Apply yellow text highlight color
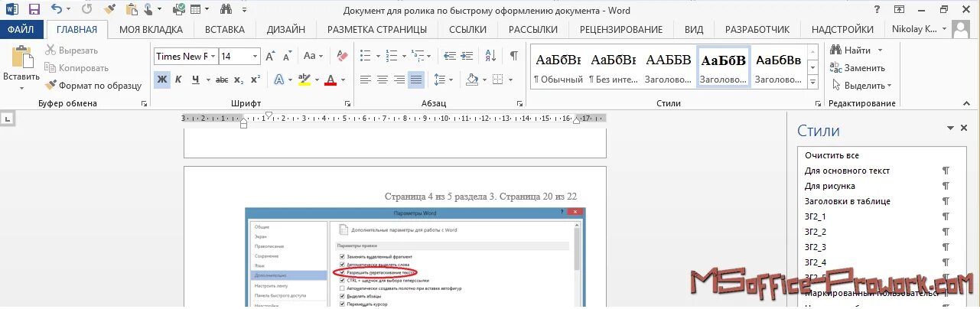 (304, 80)
